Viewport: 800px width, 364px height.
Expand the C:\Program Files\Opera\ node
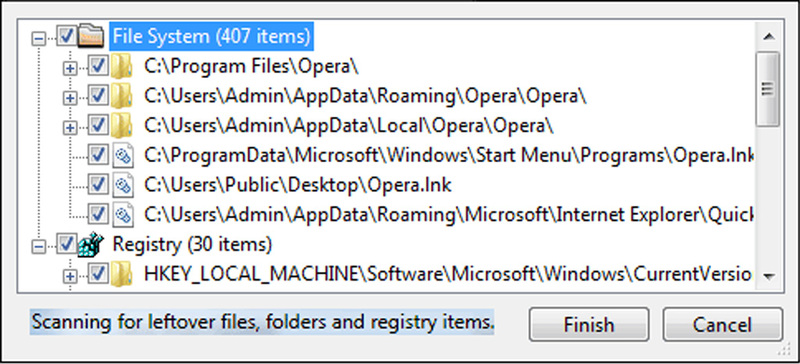click(x=69, y=68)
